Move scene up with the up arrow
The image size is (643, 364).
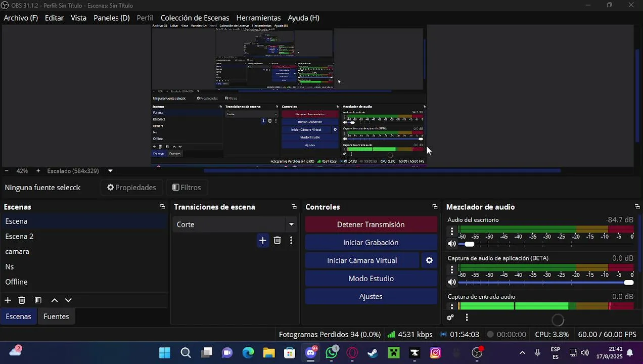coord(55,300)
